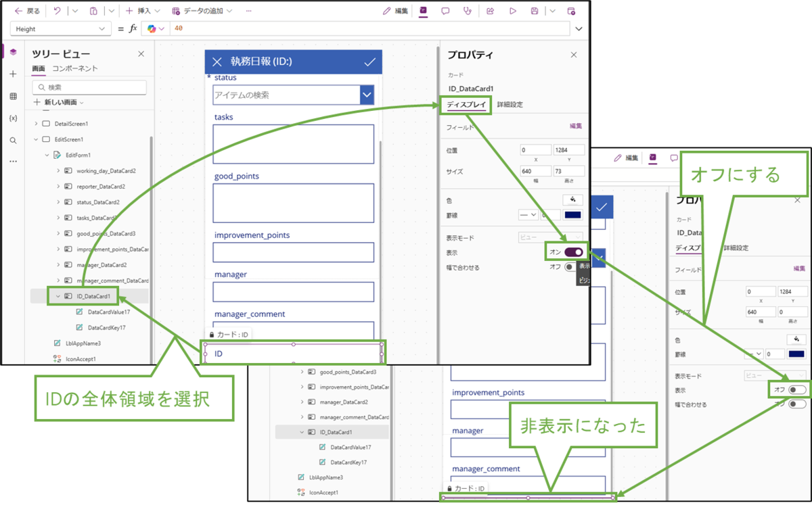Open the status アイテムの検索 dropdown arrow
The height and width of the screenshot is (505, 812).
[367, 95]
